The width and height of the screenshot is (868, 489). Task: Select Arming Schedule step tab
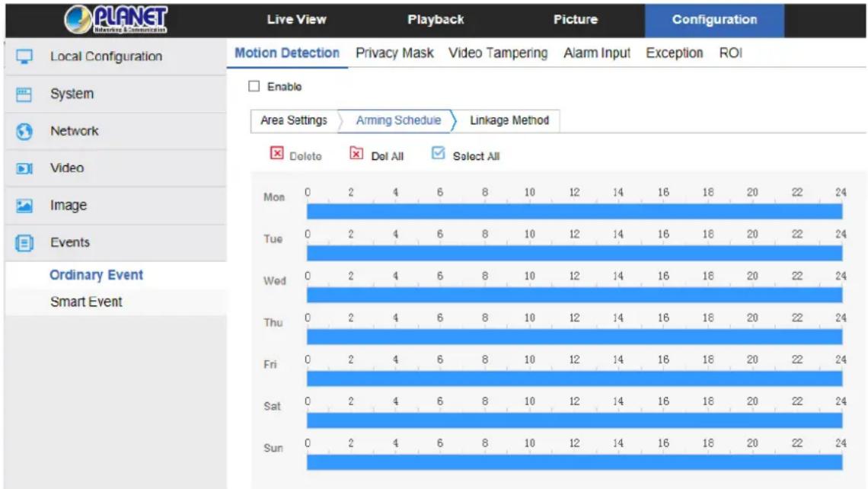[x=398, y=120]
